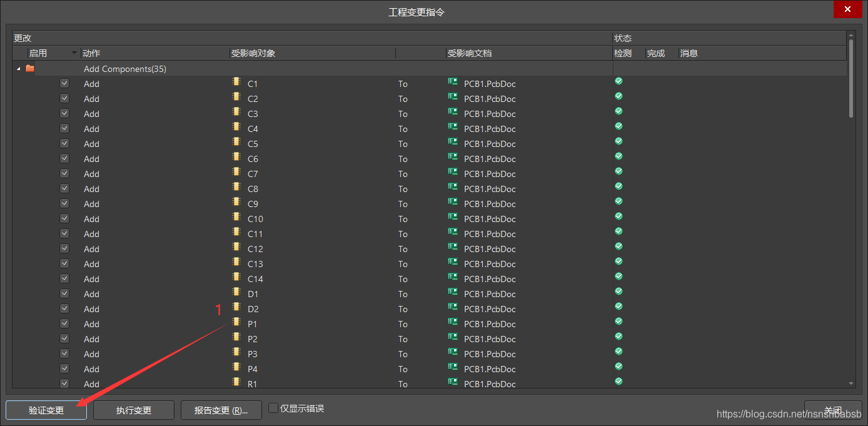868x426 pixels.
Task: Disable the Add C12 change checkbox
Action: tap(64, 248)
